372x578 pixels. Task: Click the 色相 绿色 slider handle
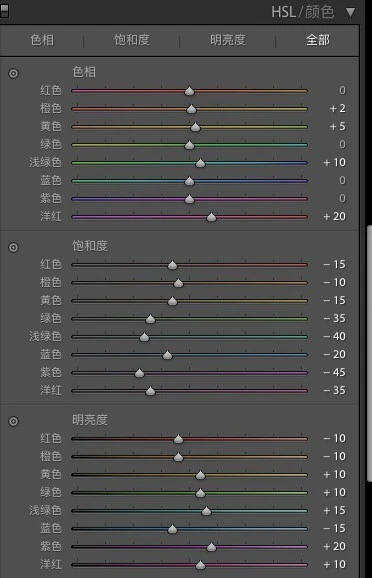pos(189,145)
